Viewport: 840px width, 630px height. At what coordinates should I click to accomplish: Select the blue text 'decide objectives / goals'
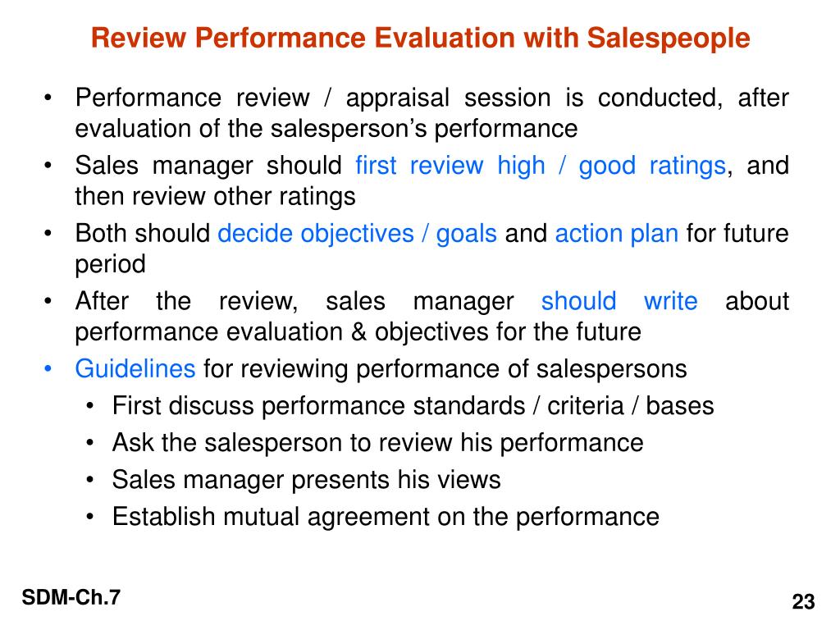point(358,234)
